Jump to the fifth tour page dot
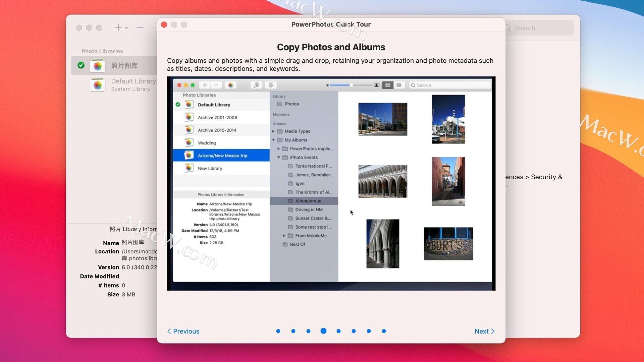The width and height of the screenshot is (644, 362). click(x=338, y=331)
